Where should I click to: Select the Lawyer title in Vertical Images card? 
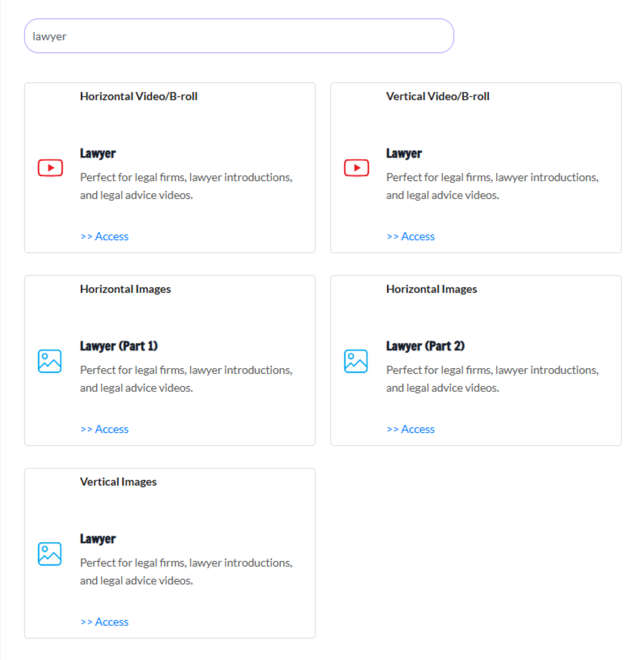coord(98,539)
